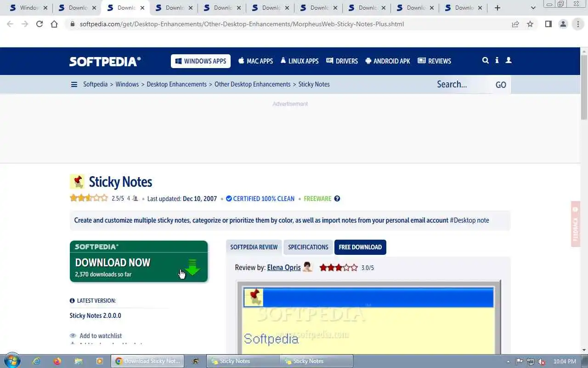Image resolution: width=588 pixels, height=368 pixels.
Task: Switch to the Specifications tab
Action: coord(308,247)
